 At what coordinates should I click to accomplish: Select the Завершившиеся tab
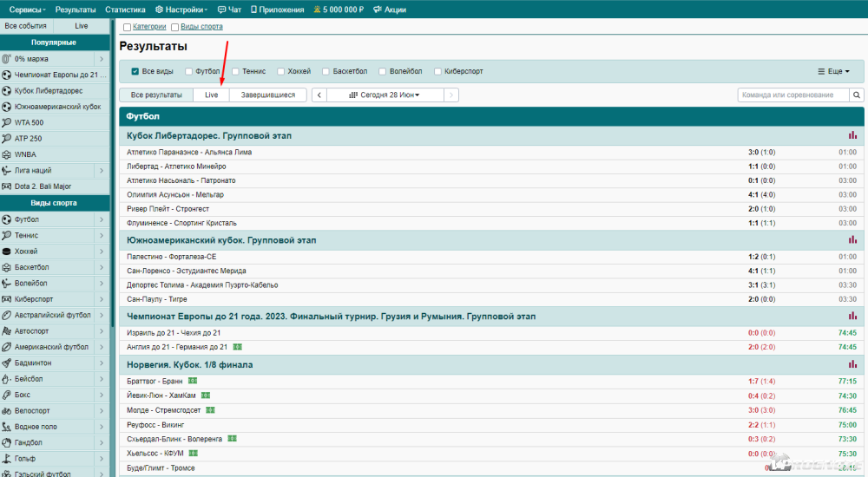coord(267,95)
